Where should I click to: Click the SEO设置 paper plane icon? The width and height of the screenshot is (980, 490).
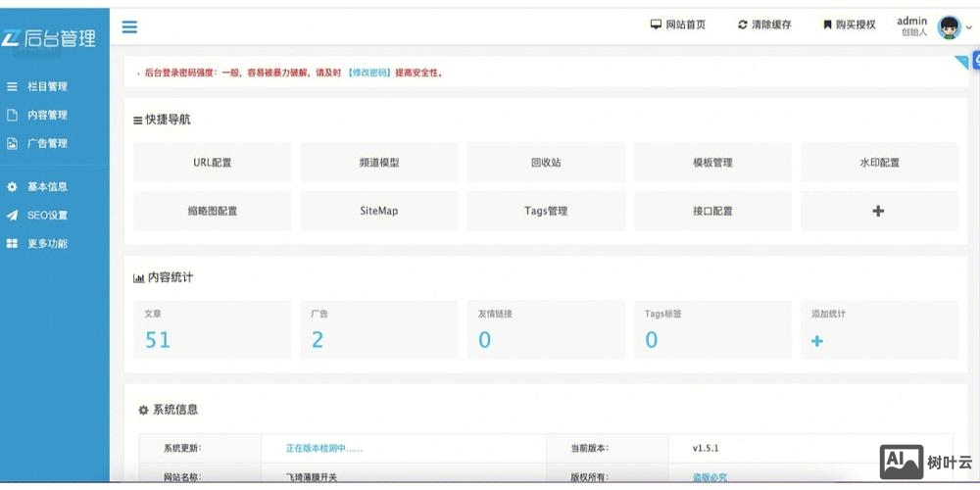[x=12, y=215]
